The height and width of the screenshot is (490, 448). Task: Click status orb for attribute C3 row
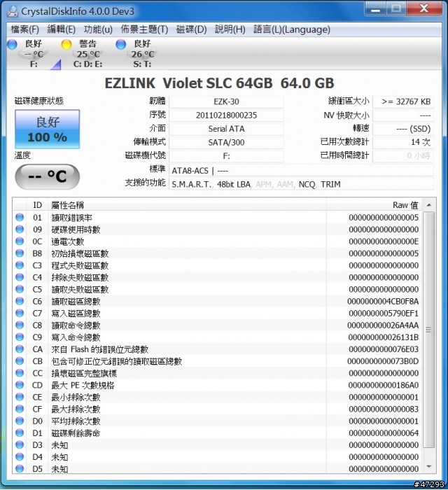(x=20, y=265)
